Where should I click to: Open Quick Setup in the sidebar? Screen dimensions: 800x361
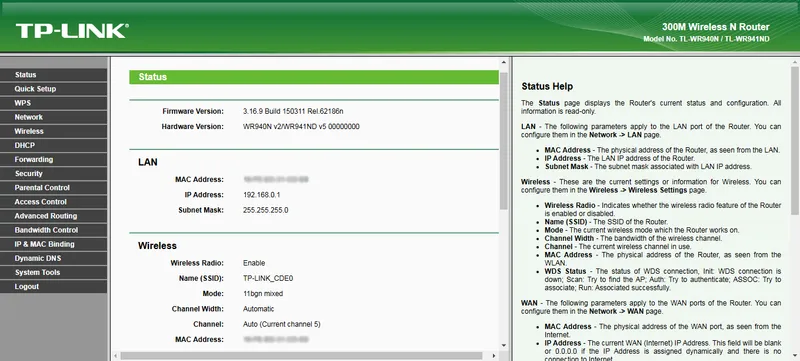[54, 89]
